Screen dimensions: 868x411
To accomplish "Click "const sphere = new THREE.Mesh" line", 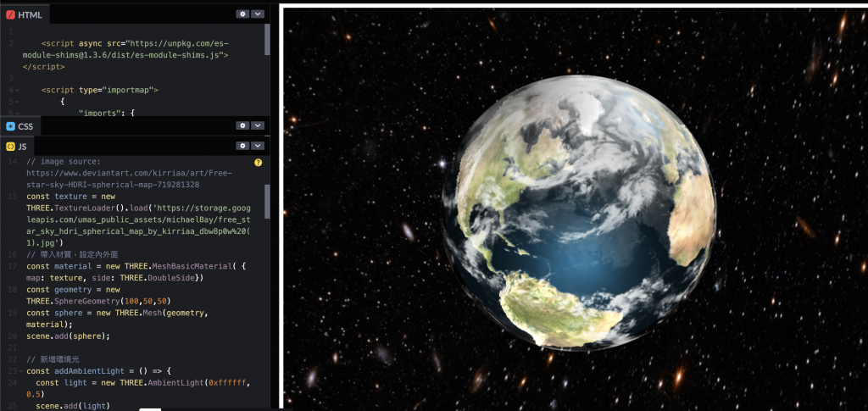I will (117, 319).
